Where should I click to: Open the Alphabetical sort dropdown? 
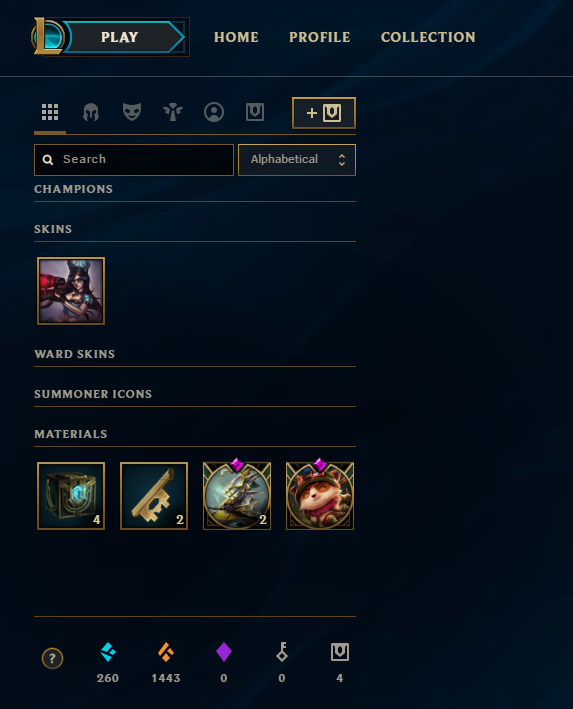coord(297,160)
